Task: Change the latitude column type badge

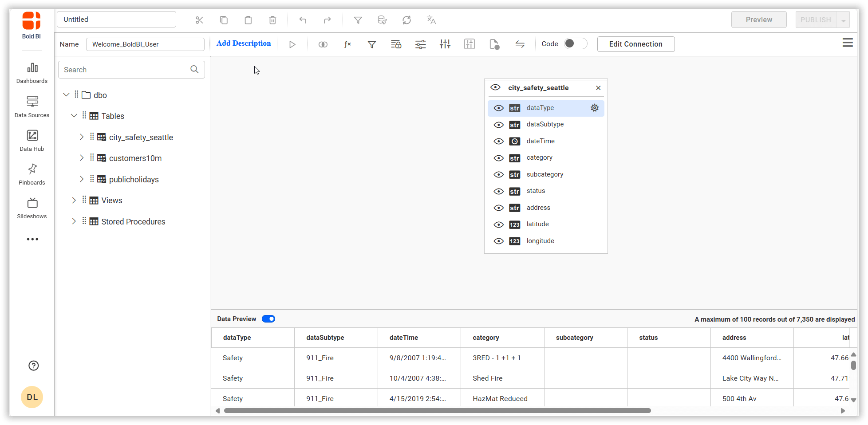Action: [x=515, y=224]
